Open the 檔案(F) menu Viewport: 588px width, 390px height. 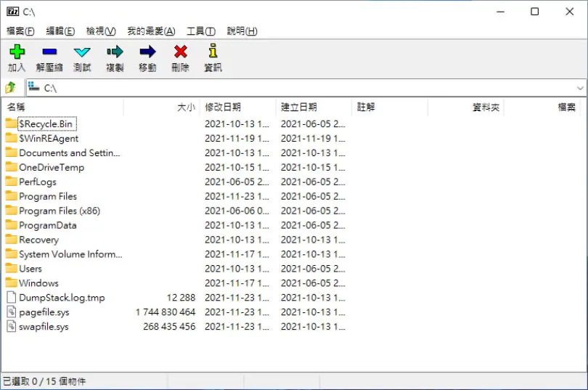coord(20,31)
